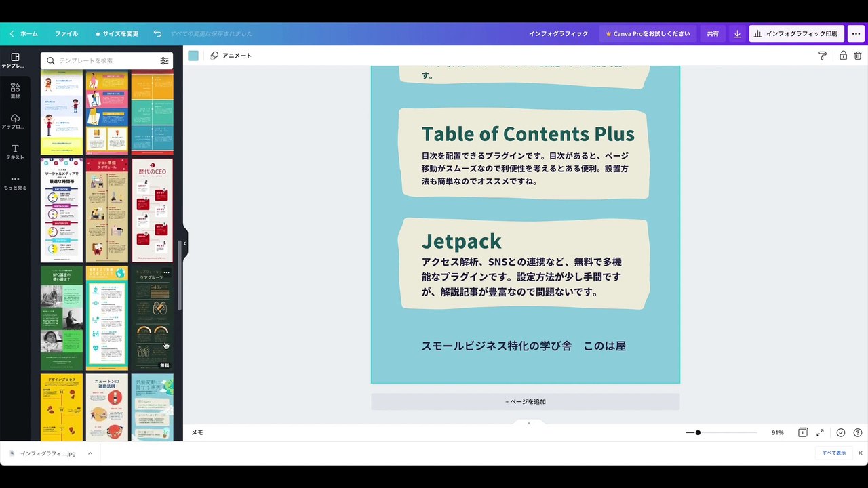Enter fullscreen presentation mode
The height and width of the screenshot is (488, 868).
click(x=820, y=432)
